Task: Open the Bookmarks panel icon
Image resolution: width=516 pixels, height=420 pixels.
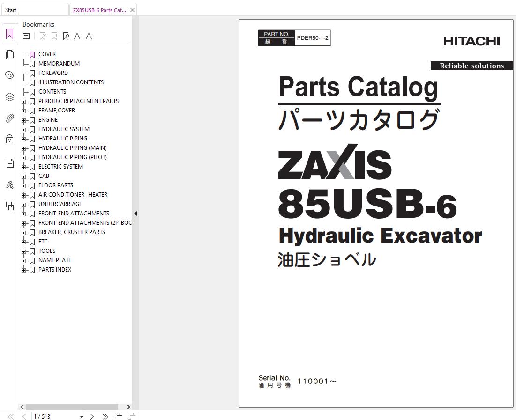Action: pos(9,34)
